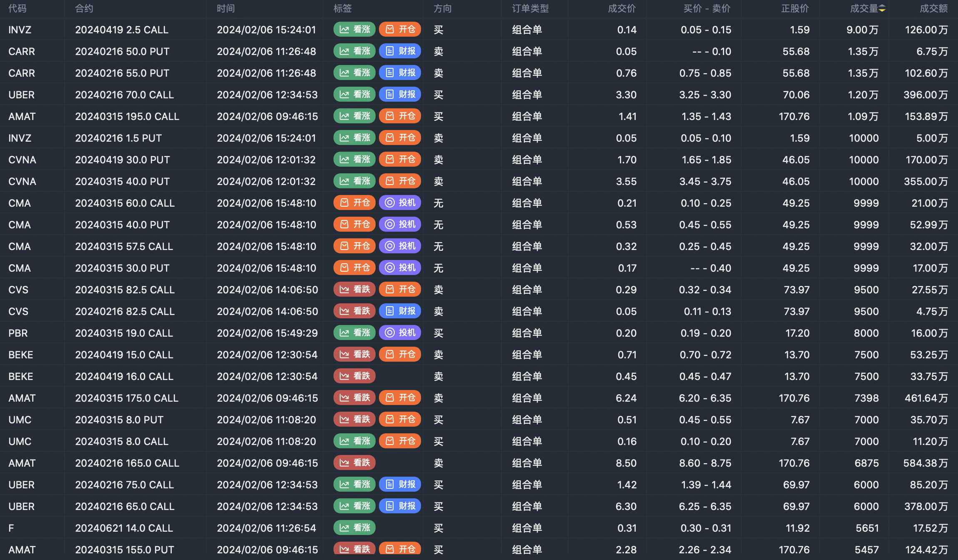Click the 标签 column header
Image resolution: width=958 pixels, height=560 pixels.
(342, 9)
